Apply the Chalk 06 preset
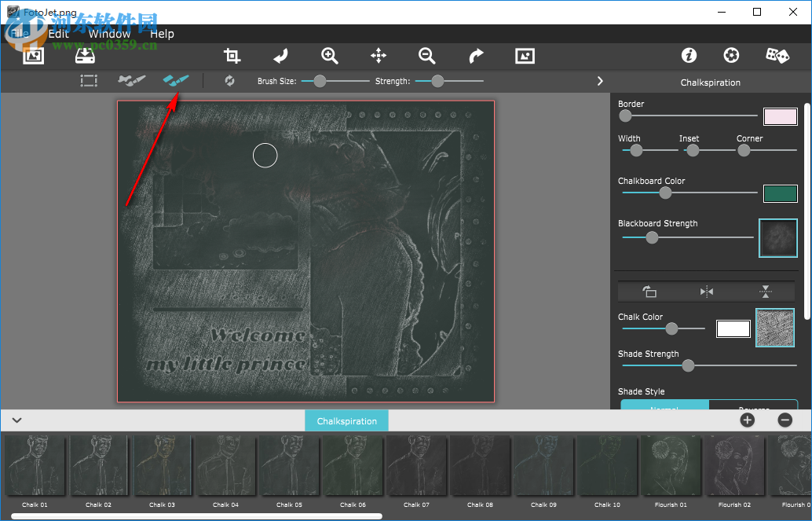Screen dimensions: 812x521 [x=353, y=465]
